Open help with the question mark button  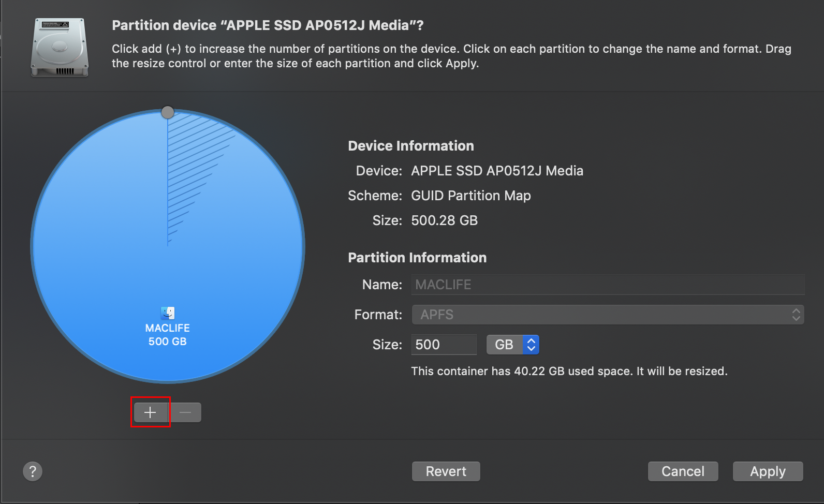pyautogui.click(x=33, y=471)
